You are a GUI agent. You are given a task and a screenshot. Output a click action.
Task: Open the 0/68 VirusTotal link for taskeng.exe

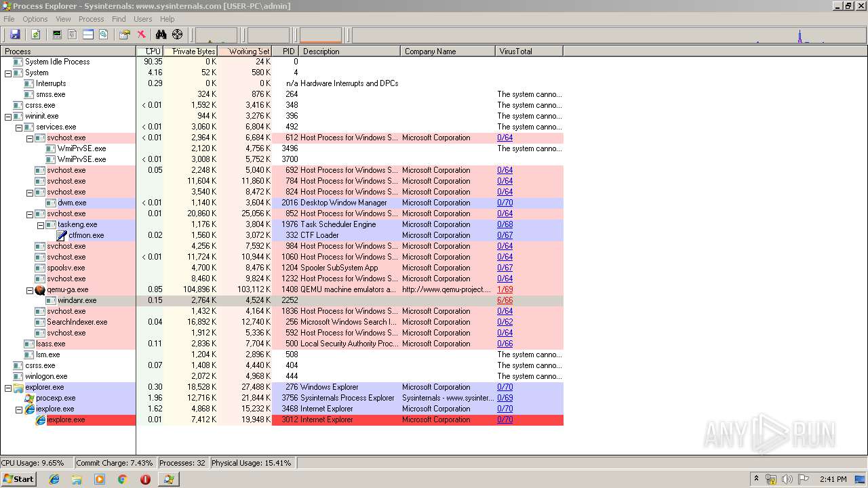(x=505, y=224)
